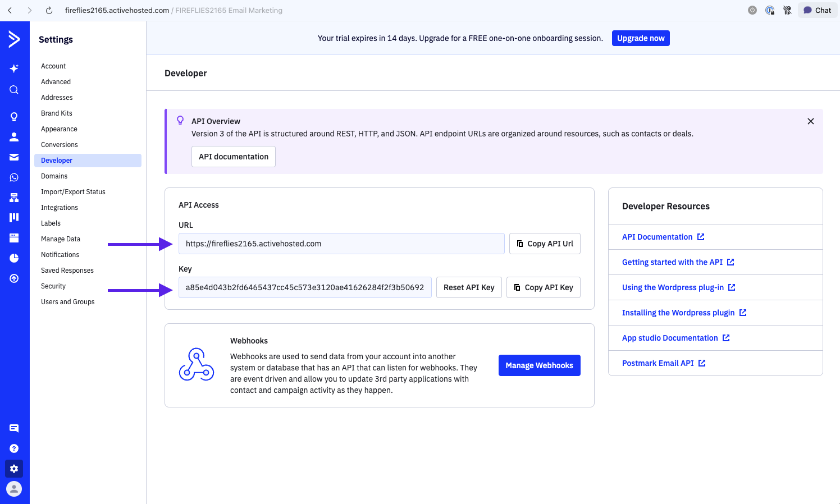The height and width of the screenshot is (504, 840).
Task: Open Automations icon in the left rail
Action: [x=14, y=198]
